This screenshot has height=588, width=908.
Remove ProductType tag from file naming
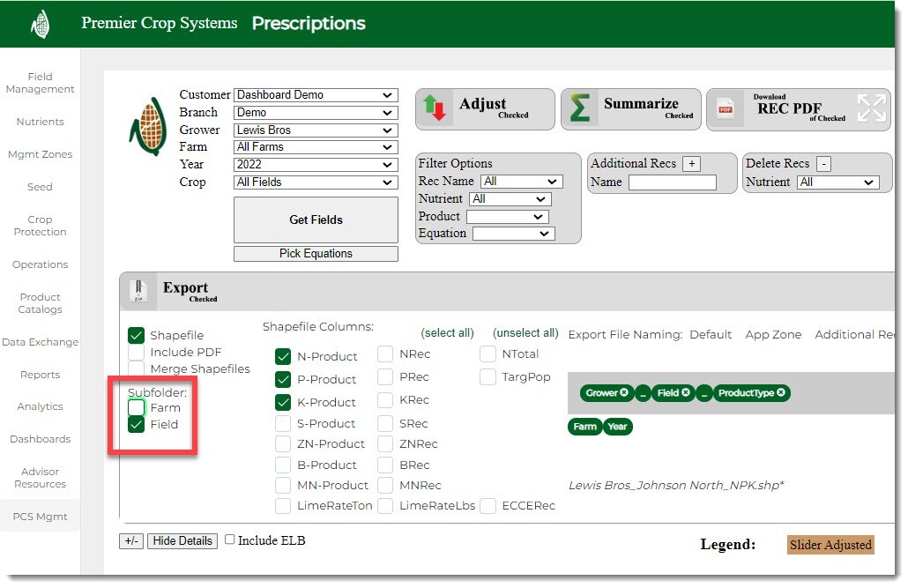(781, 393)
